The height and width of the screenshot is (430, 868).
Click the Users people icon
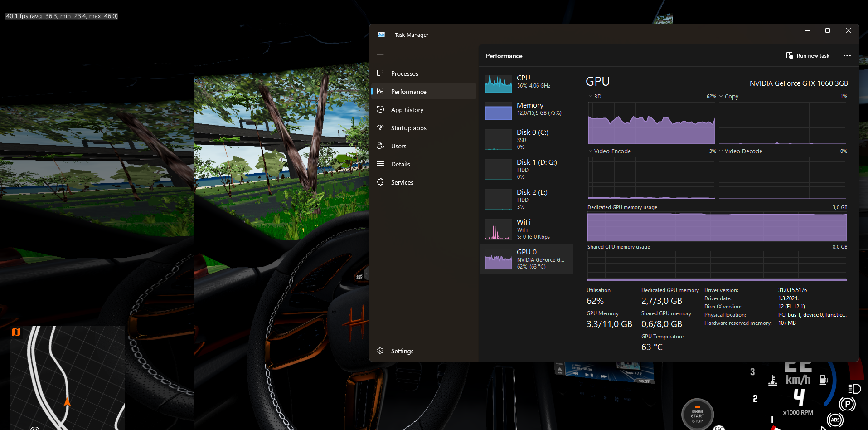click(x=380, y=146)
